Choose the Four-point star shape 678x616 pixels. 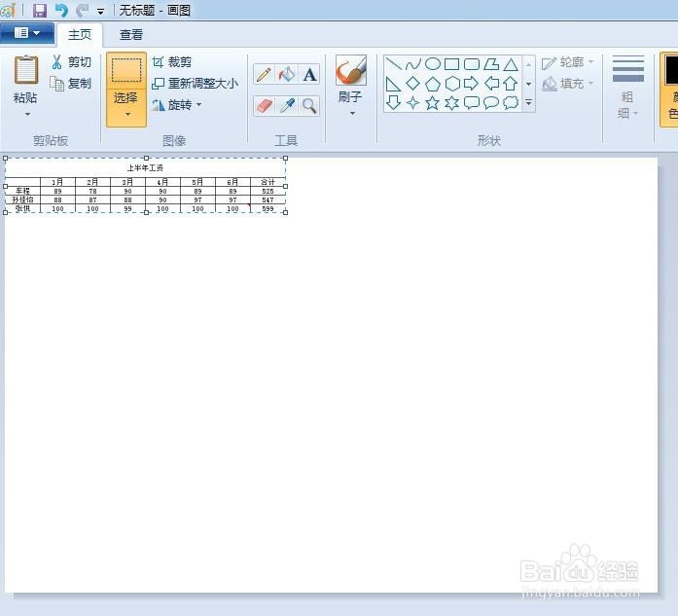pyautogui.click(x=413, y=102)
